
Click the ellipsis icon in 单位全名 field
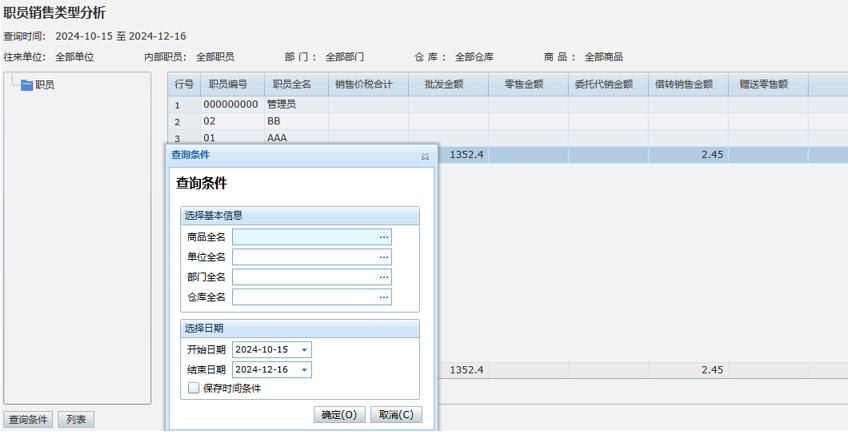pos(383,257)
